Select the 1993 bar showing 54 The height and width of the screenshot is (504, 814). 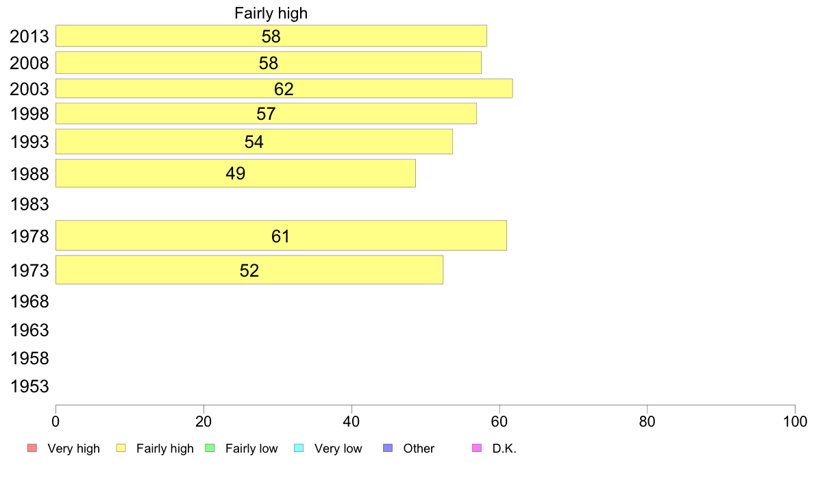(x=254, y=142)
